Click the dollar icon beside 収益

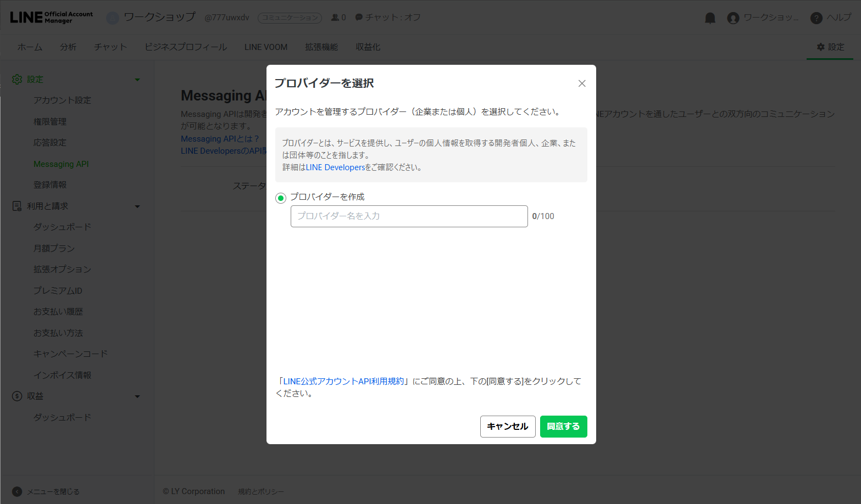click(16, 396)
